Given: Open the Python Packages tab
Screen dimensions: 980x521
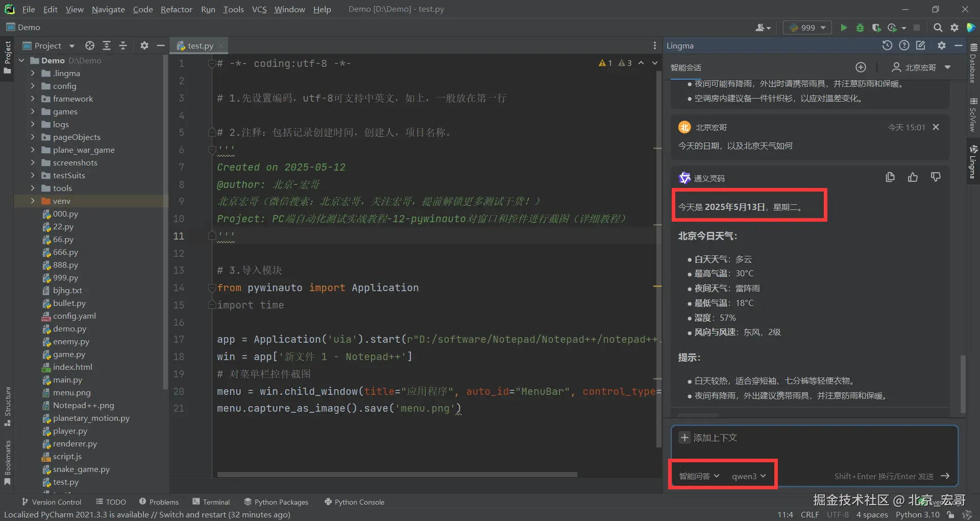Looking at the screenshot, I should [x=276, y=502].
